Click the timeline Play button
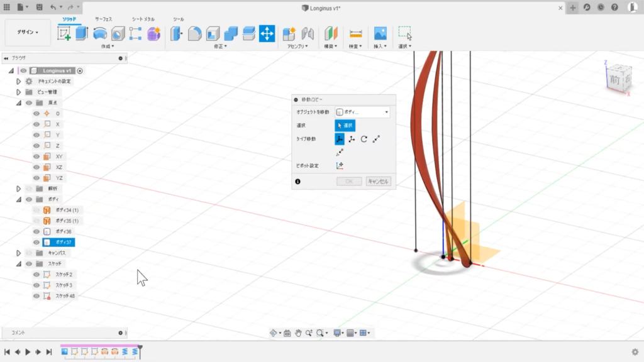 click(x=28, y=352)
